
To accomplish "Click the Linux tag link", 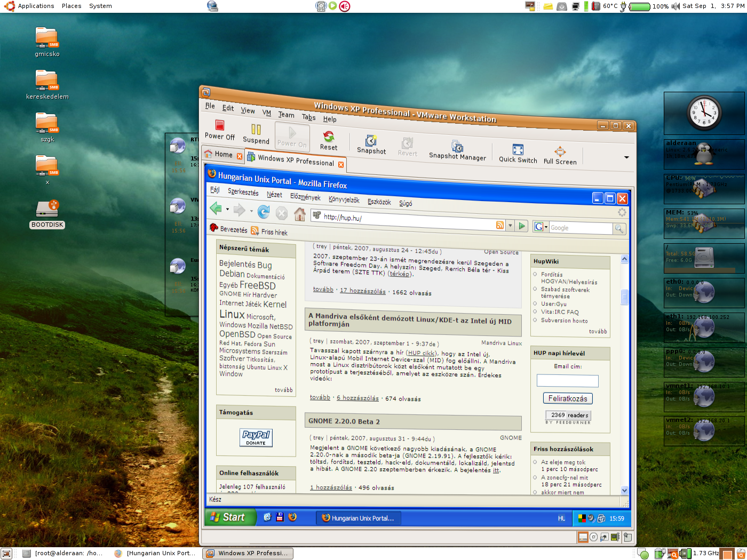I will [x=232, y=315].
